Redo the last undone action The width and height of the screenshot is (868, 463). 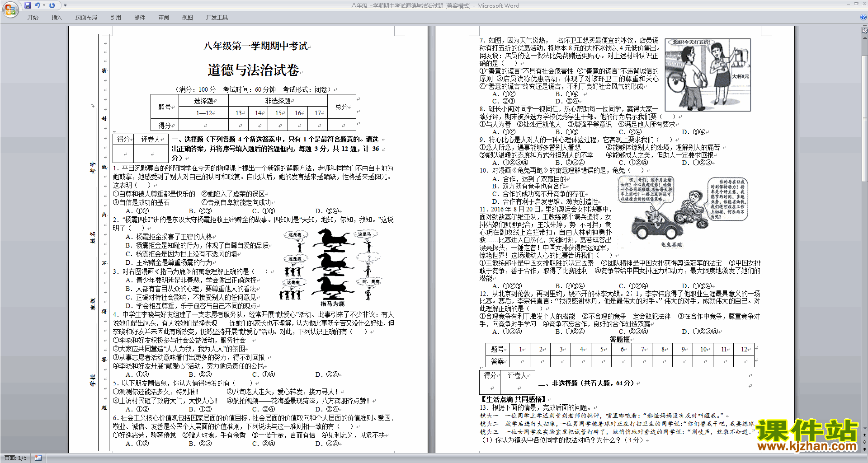coord(52,5)
